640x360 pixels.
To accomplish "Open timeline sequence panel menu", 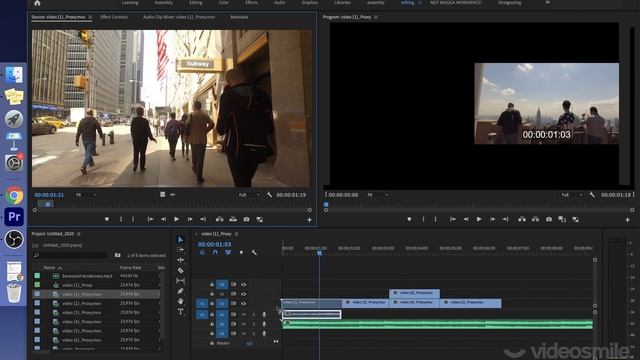I will coord(236,234).
